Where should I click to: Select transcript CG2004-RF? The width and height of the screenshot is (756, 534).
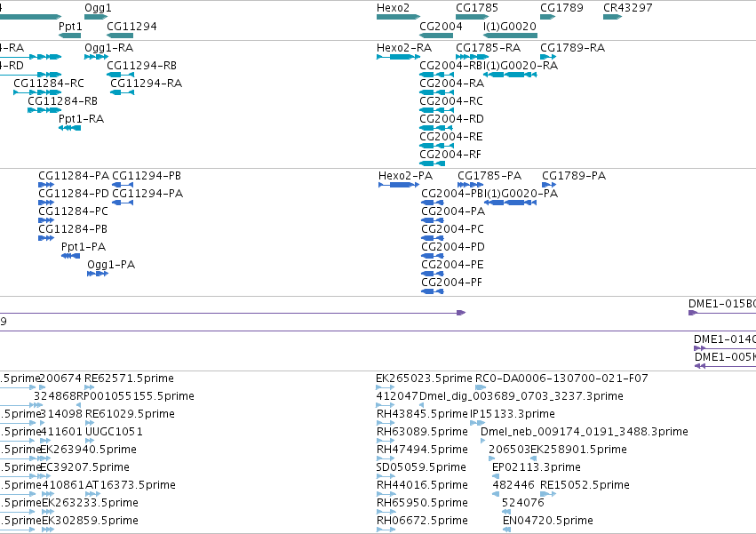pyautogui.click(x=432, y=164)
